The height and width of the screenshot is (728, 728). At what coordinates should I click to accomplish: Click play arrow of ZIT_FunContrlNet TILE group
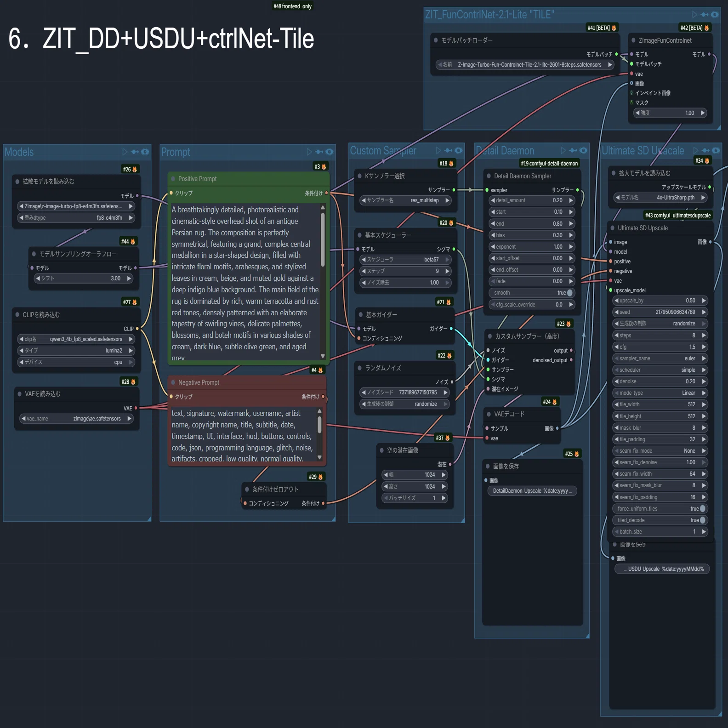click(694, 15)
